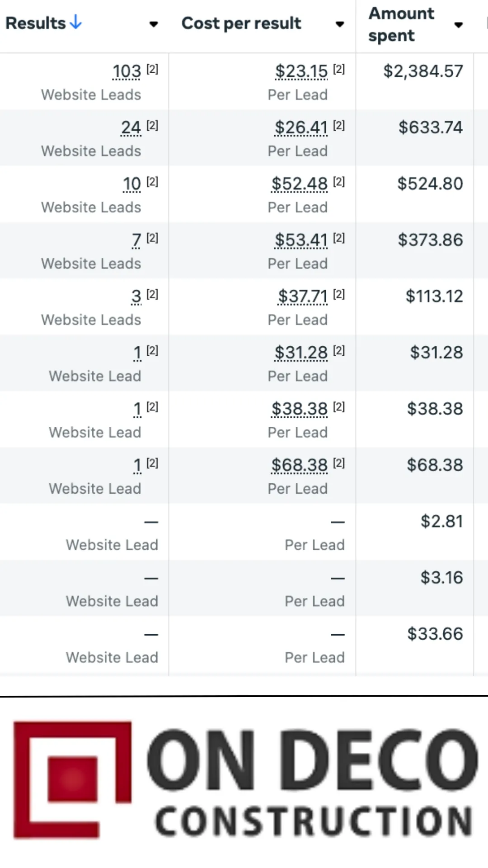Click the [2] footnote next to $26.41

(x=339, y=125)
